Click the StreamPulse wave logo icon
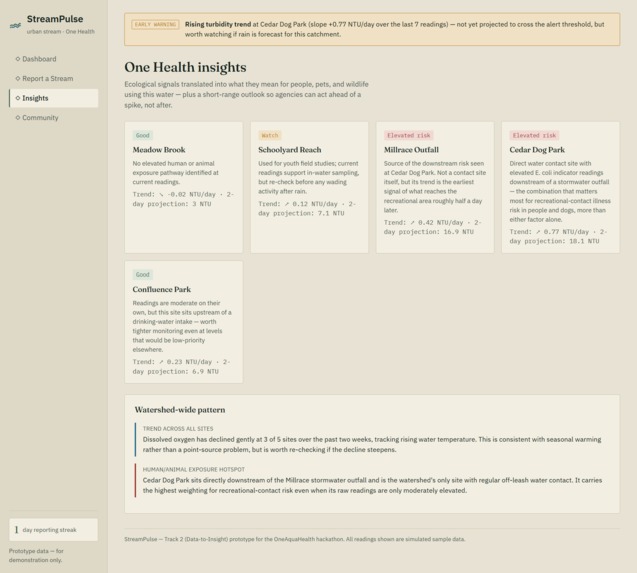The height and width of the screenshot is (573, 637). (15, 25)
